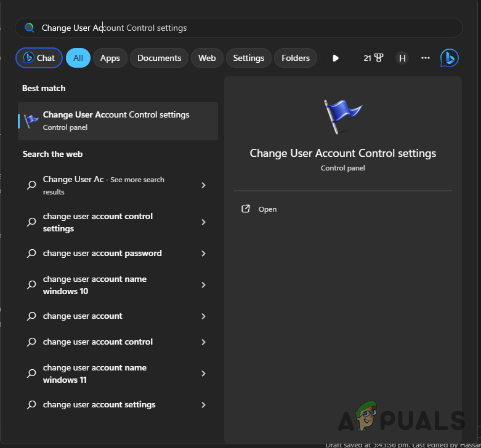Click preview title 'Change User Account Control settings'
The height and width of the screenshot is (448, 481).
pyautogui.click(x=342, y=153)
